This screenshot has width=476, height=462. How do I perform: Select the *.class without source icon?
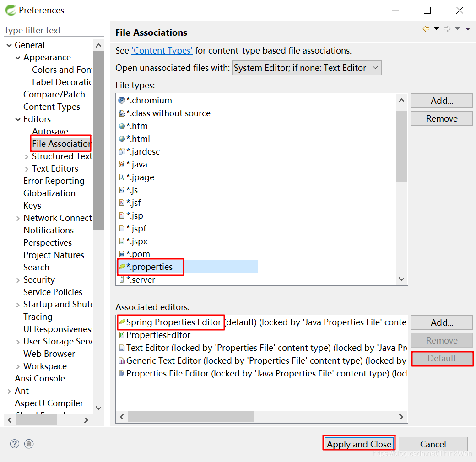[122, 113]
